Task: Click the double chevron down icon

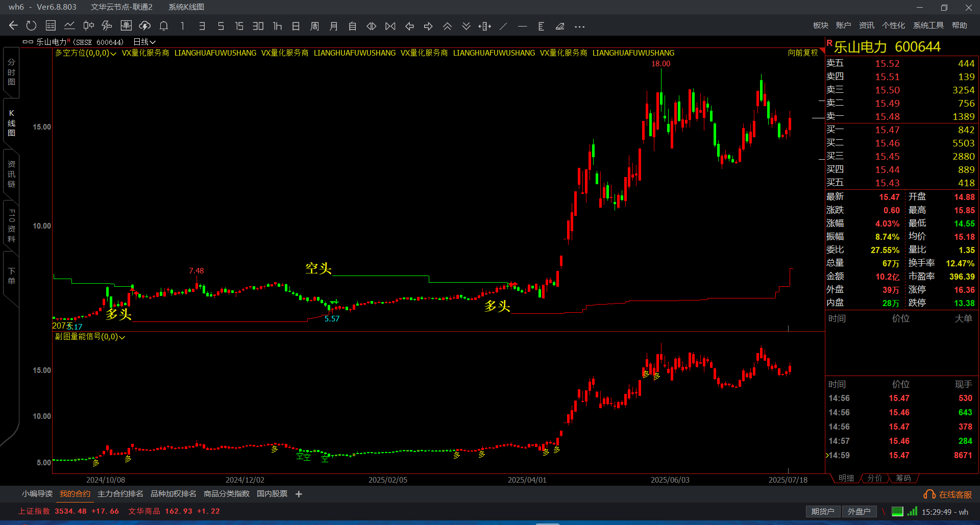Action: (466, 26)
